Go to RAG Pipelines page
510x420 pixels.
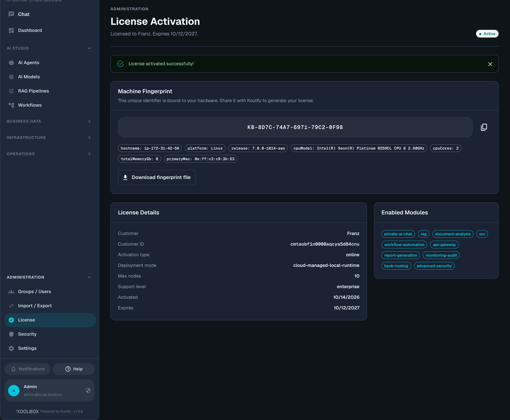coord(50,91)
